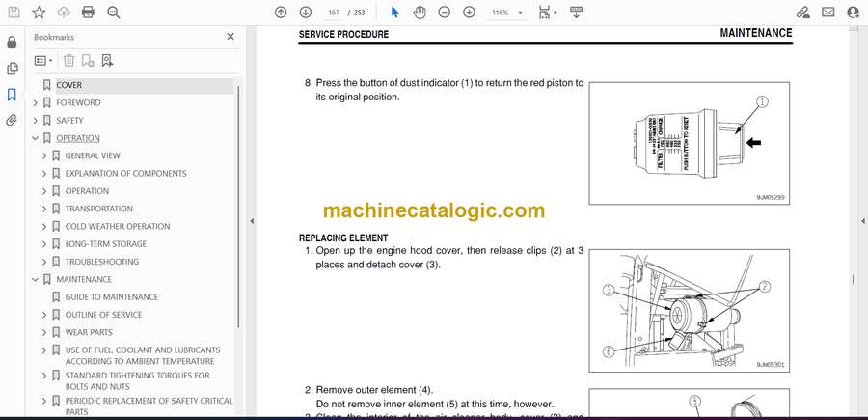Open STANDARD TIGHTENING TORQUES bookmark

[137, 381]
